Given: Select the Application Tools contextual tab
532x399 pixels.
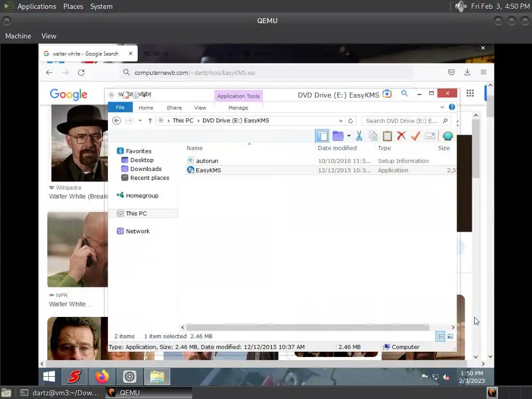Looking at the screenshot, I should click(238, 96).
